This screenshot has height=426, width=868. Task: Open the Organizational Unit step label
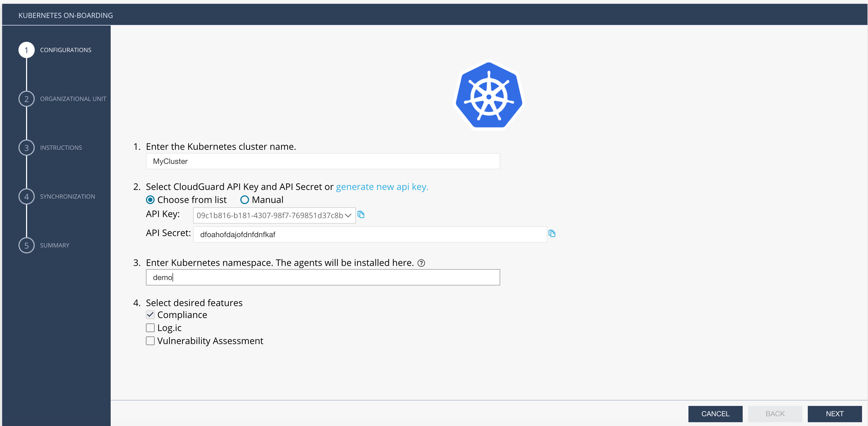(x=73, y=99)
